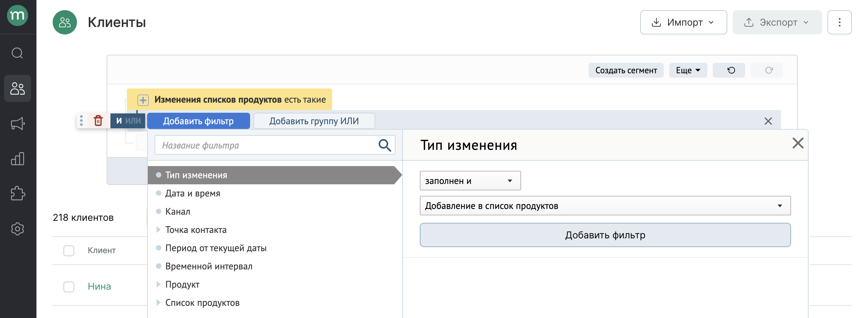Open the Добавление в список продуктов dropdown
868x318 pixels.
coord(605,206)
